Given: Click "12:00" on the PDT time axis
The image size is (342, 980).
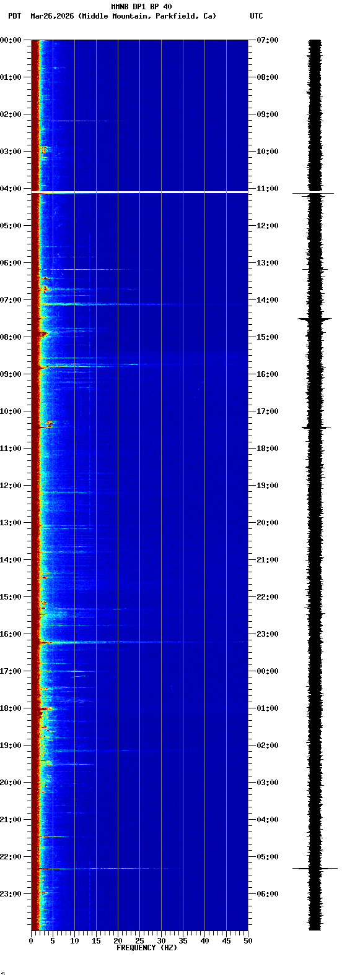Looking at the screenshot, I should [x=11, y=486].
